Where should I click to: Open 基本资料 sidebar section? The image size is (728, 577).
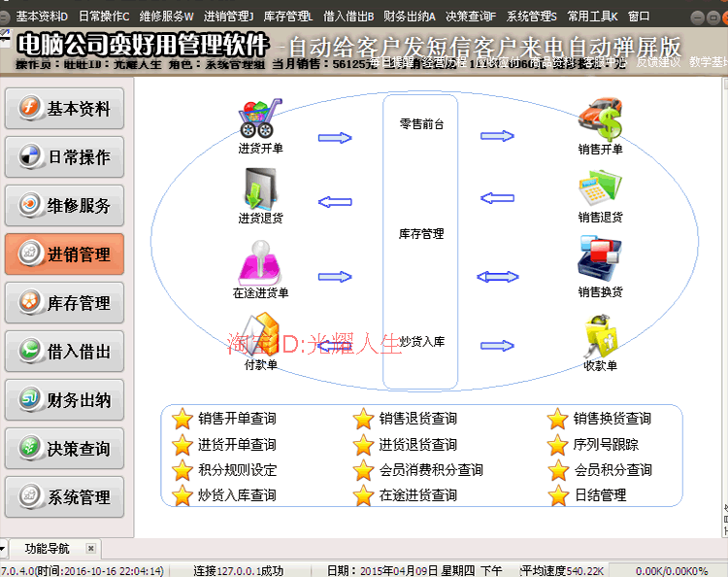(64, 108)
